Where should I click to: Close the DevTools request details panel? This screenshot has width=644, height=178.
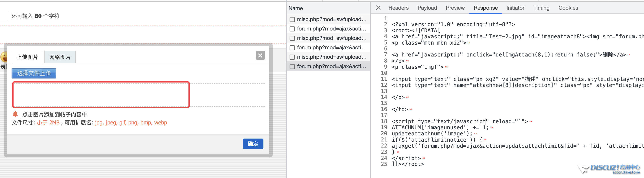pos(378,8)
